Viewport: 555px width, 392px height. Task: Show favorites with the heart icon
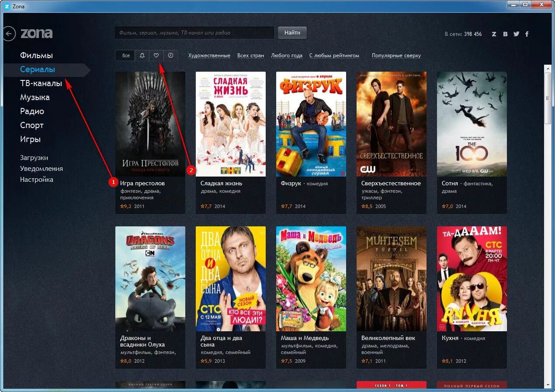click(x=156, y=56)
